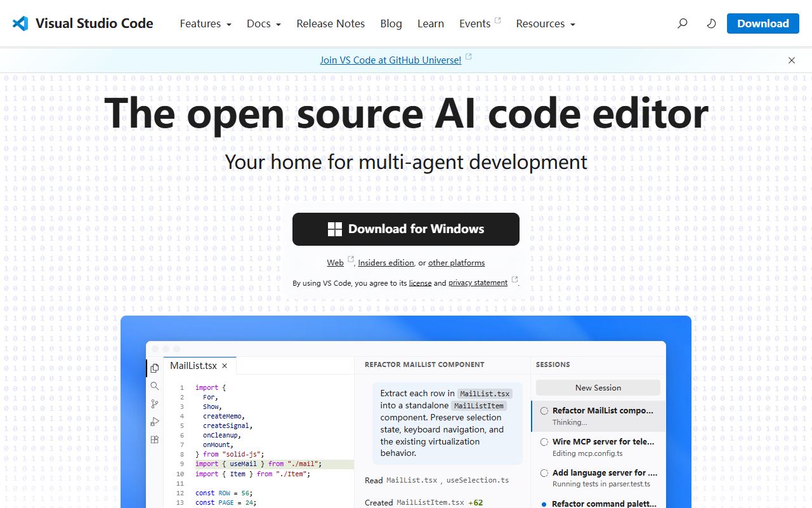Click the Search icon in the editor preview sidebar
The width and height of the screenshot is (812, 508).
(x=155, y=386)
